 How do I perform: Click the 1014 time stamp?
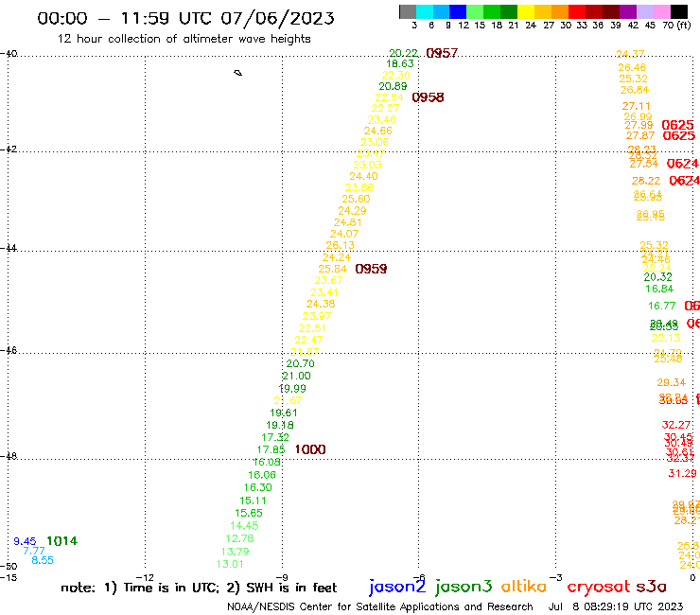click(x=62, y=541)
